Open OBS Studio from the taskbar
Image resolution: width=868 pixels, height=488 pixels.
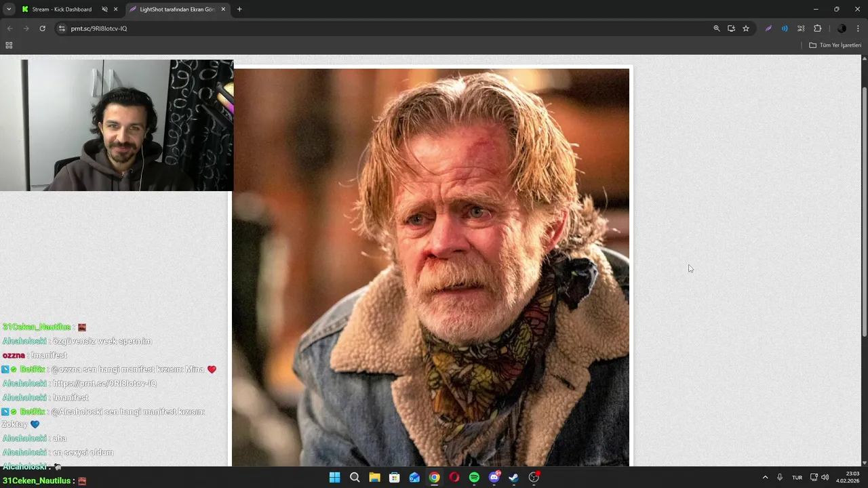[x=534, y=477]
